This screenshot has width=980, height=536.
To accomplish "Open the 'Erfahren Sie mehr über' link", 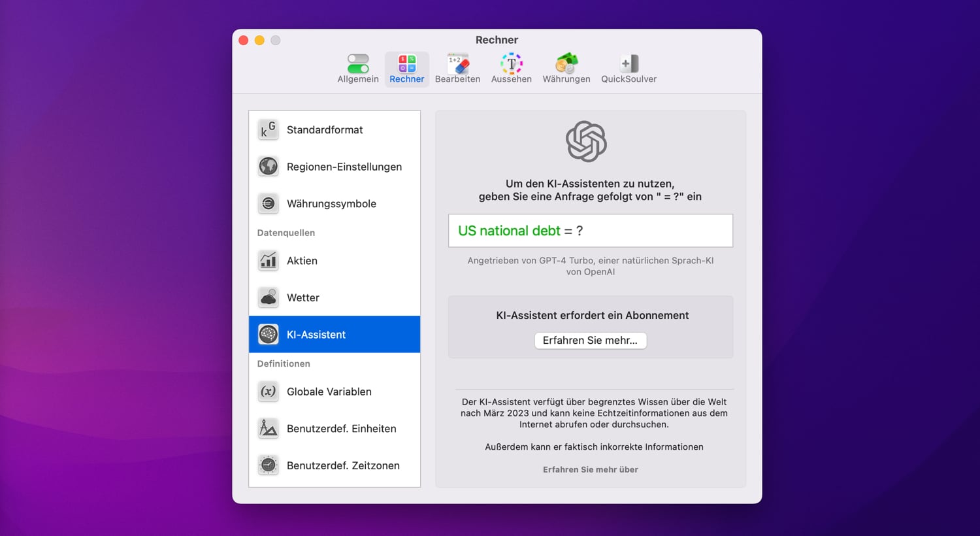I will pyautogui.click(x=591, y=469).
